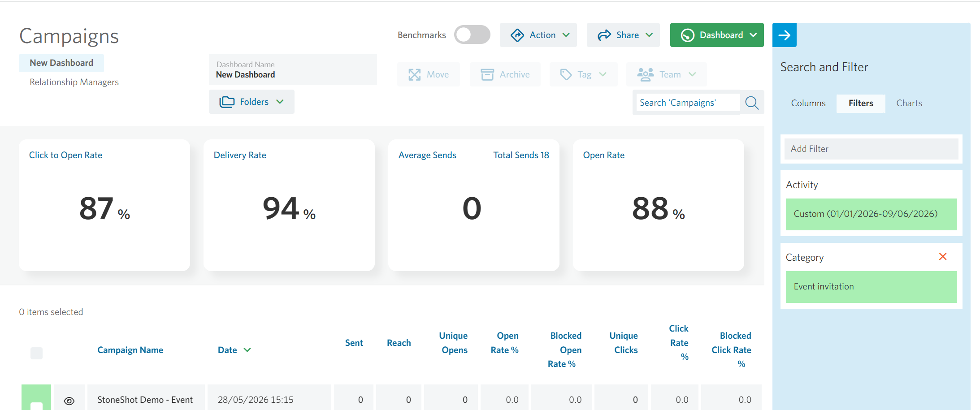Click the Move button label
The height and width of the screenshot is (410, 980).
coord(438,74)
